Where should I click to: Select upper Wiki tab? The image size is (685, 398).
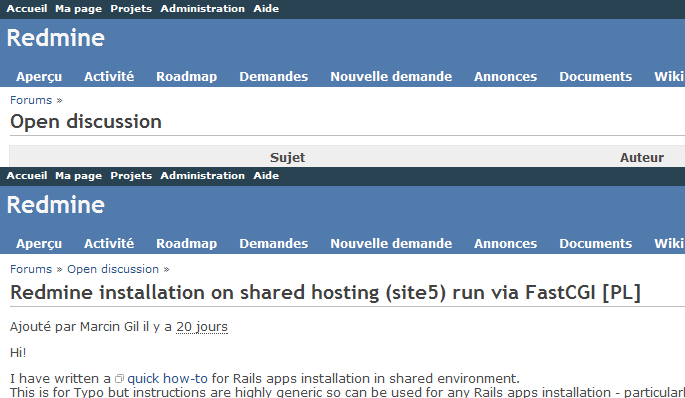[x=668, y=76]
